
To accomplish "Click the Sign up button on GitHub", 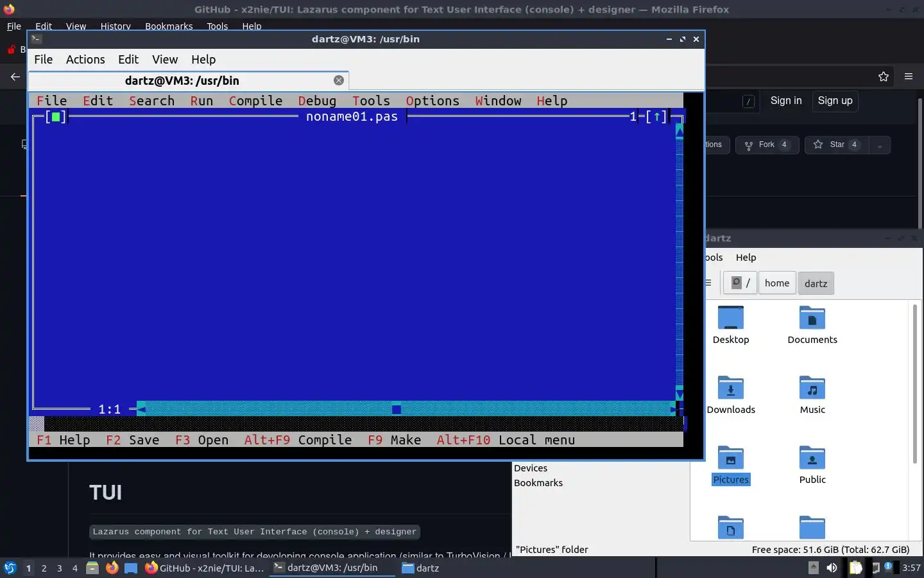I will (x=835, y=100).
